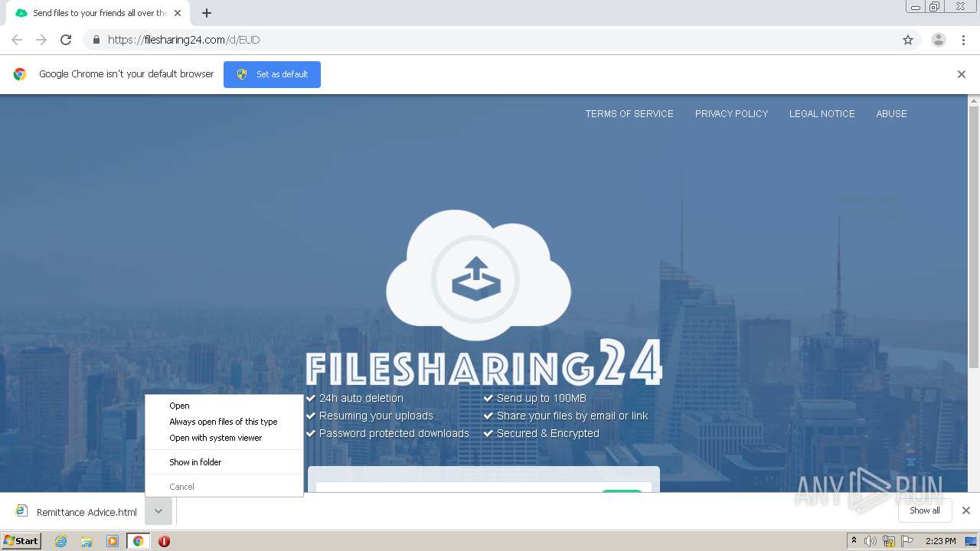Toggle the download item chevron dropdown
The width and height of the screenshot is (980, 551).
tap(158, 511)
